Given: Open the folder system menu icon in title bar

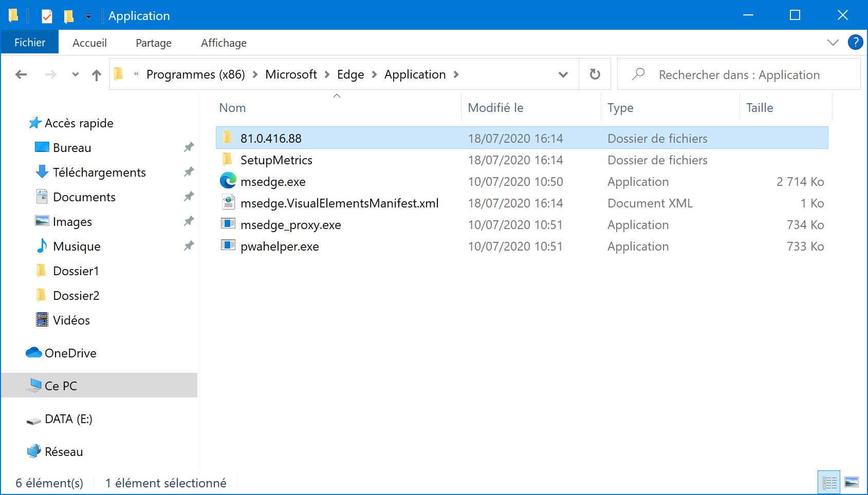Looking at the screenshot, I should (x=13, y=15).
